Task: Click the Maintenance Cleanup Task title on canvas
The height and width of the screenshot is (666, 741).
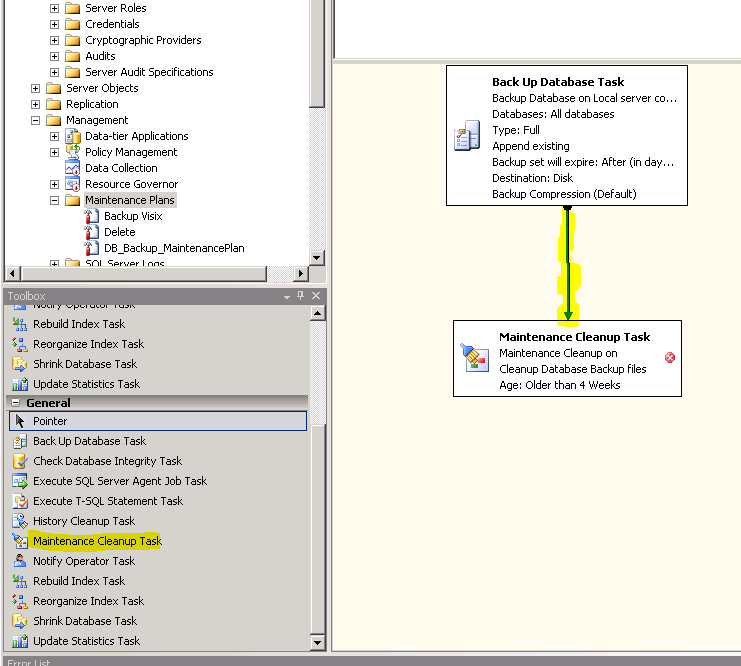Action: coord(575,337)
